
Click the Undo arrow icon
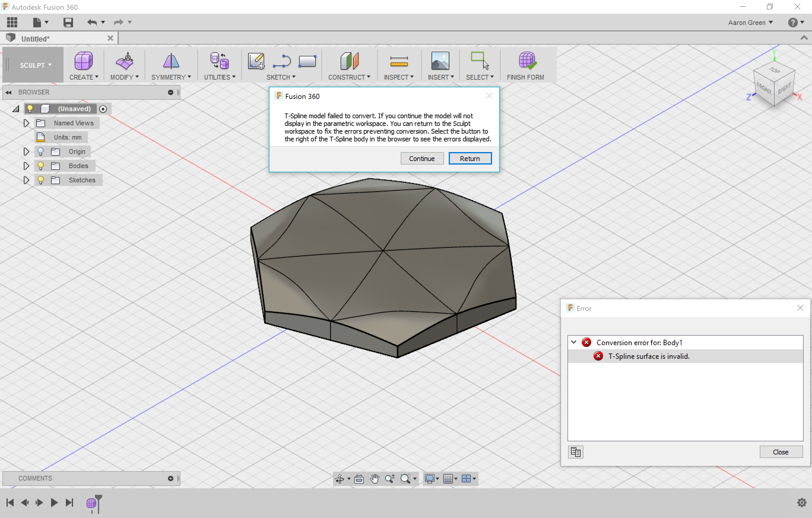(92, 22)
